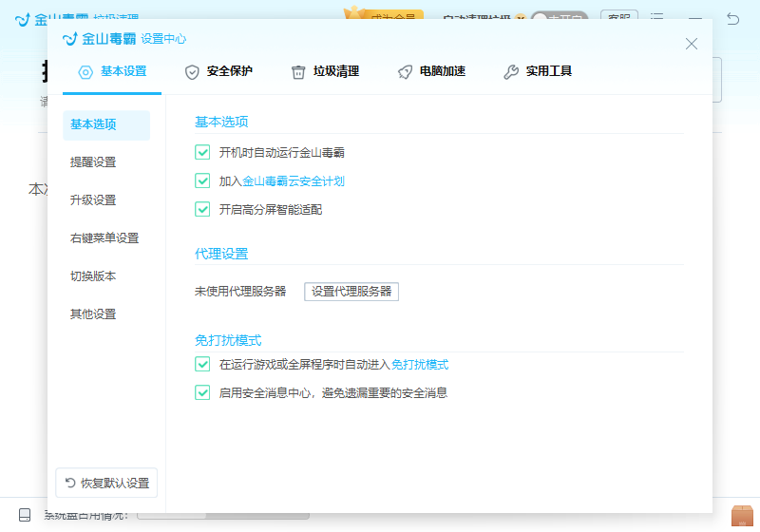Viewport: 760px width, 532px height.
Task: Click the 设置中心 title text
Action: click(x=163, y=39)
